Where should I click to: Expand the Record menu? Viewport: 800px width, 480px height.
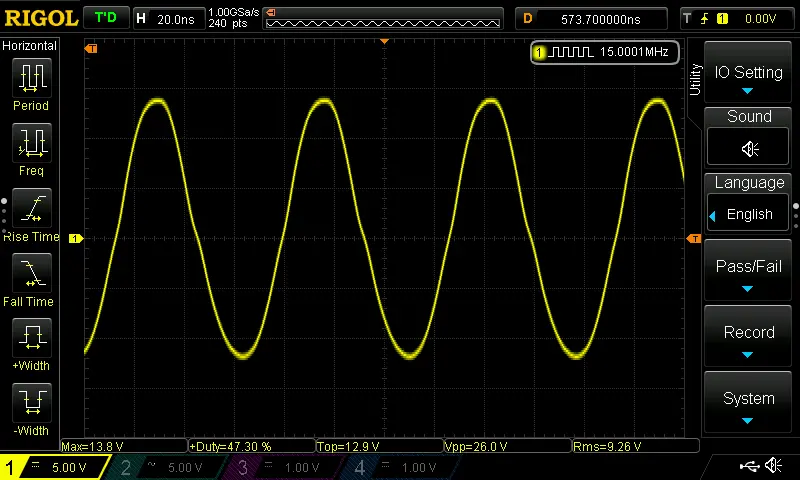tap(749, 338)
